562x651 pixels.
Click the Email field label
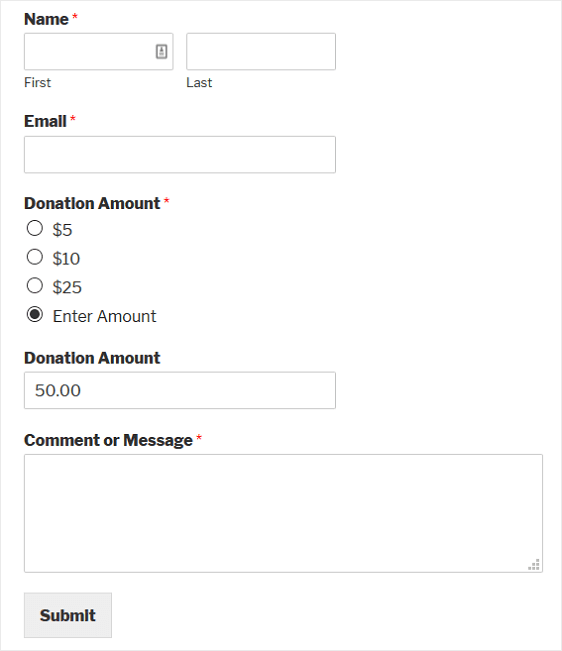tap(45, 121)
